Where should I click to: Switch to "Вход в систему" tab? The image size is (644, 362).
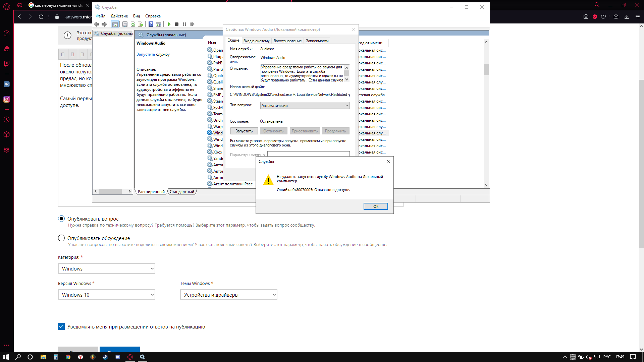click(x=256, y=41)
